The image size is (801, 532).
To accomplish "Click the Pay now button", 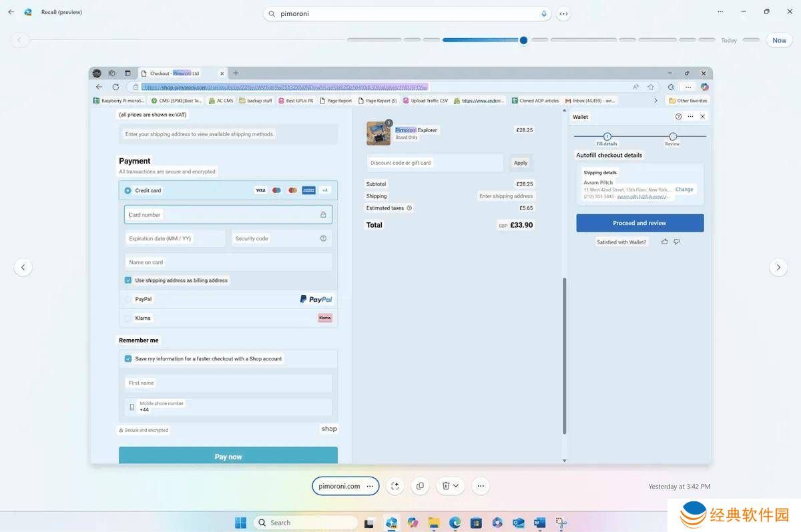I will (x=228, y=457).
